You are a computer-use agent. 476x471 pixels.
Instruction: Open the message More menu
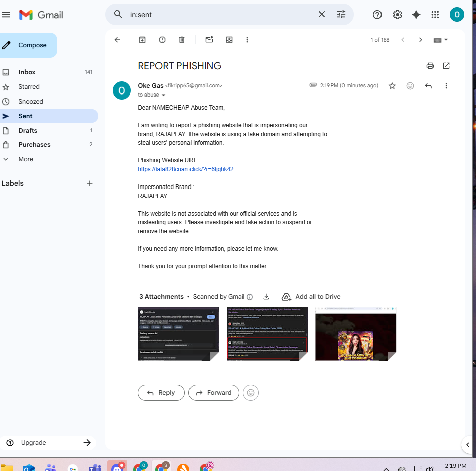pyautogui.click(x=446, y=86)
